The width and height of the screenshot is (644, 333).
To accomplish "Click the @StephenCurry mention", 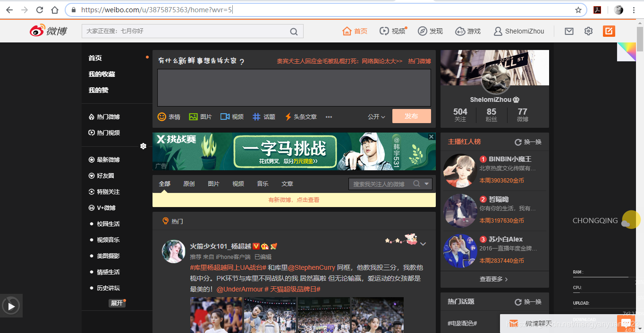I will [x=312, y=268].
